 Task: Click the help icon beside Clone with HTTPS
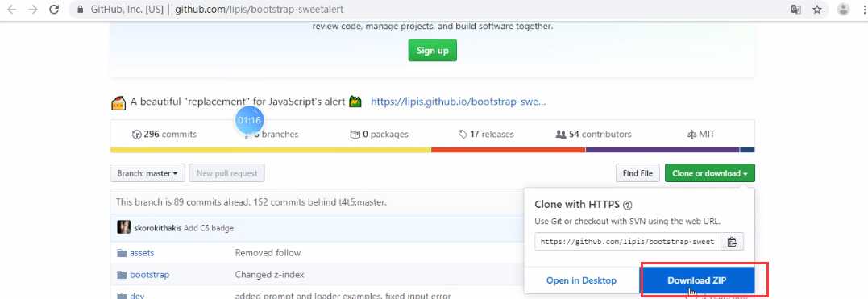pyautogui.click(x=627, y=205)
